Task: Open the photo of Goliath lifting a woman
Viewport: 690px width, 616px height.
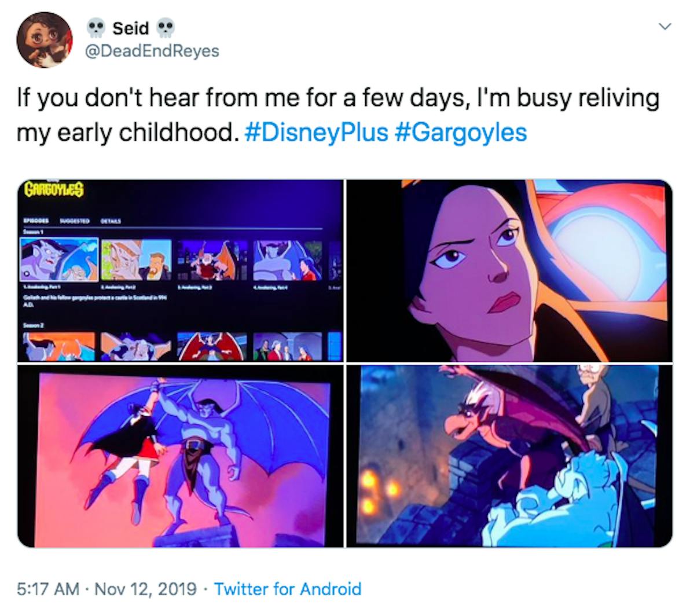Action: [x=180, y=456]
